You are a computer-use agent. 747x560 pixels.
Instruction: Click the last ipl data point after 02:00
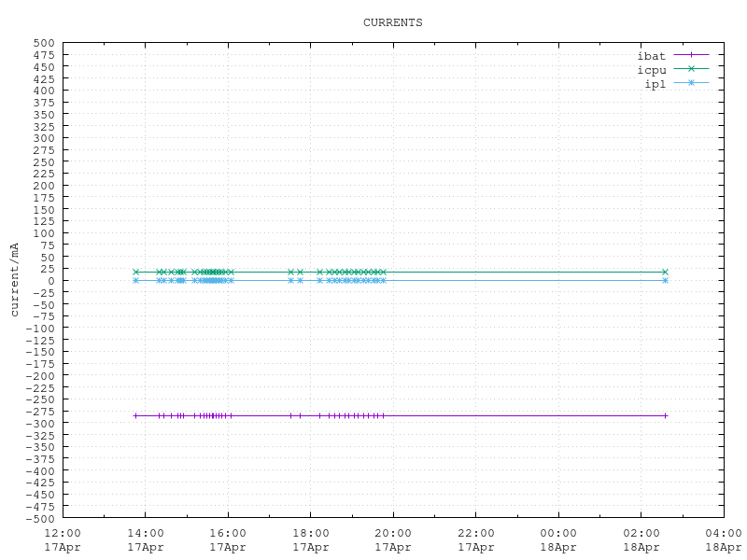coord(666,281)
